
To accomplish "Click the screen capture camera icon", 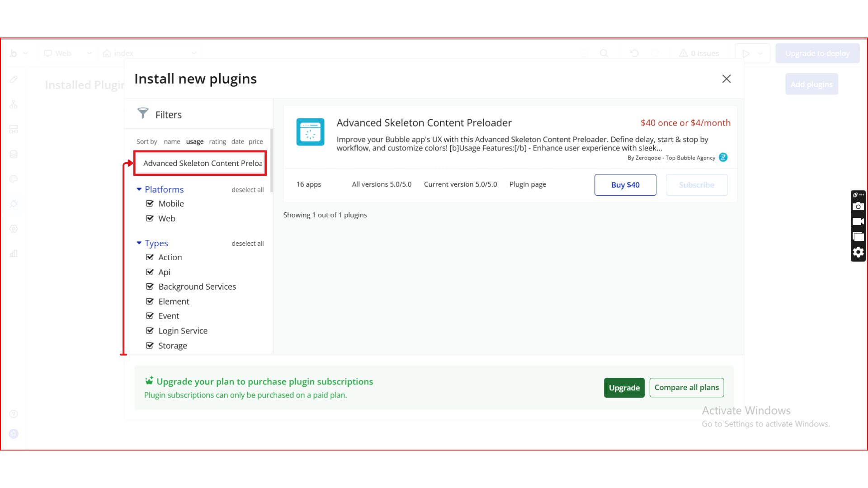I will coord(858,206).
